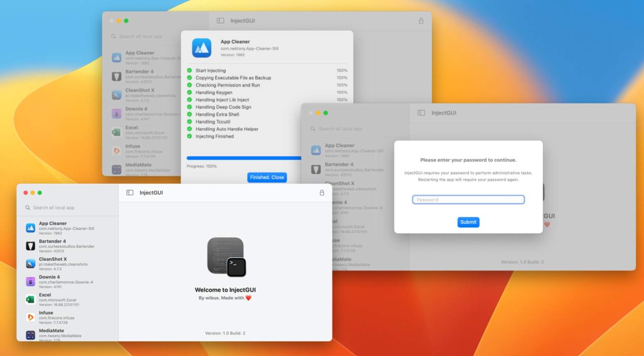Open Excel row text in front window
This screenshot has width=644, height=356.
59,300
